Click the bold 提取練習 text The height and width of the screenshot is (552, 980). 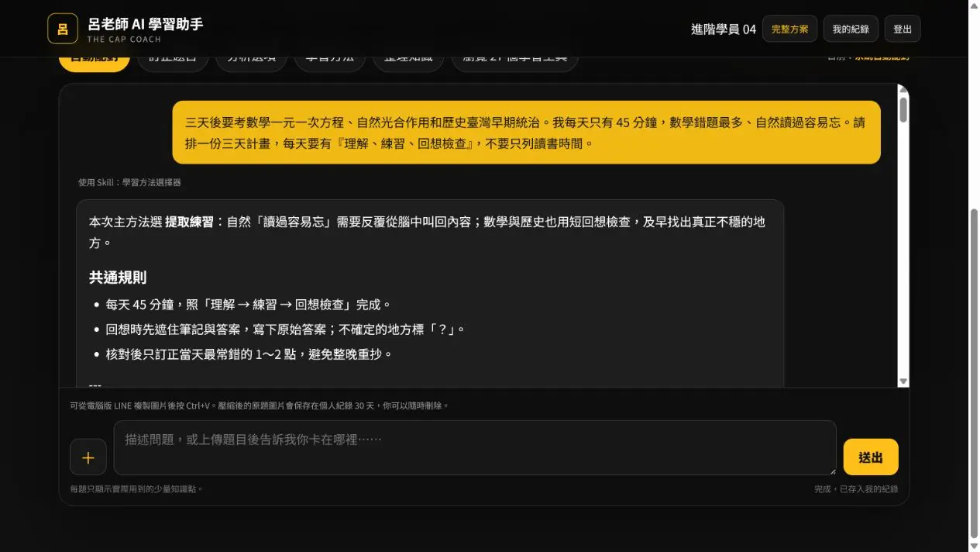(x=189, y=222)
